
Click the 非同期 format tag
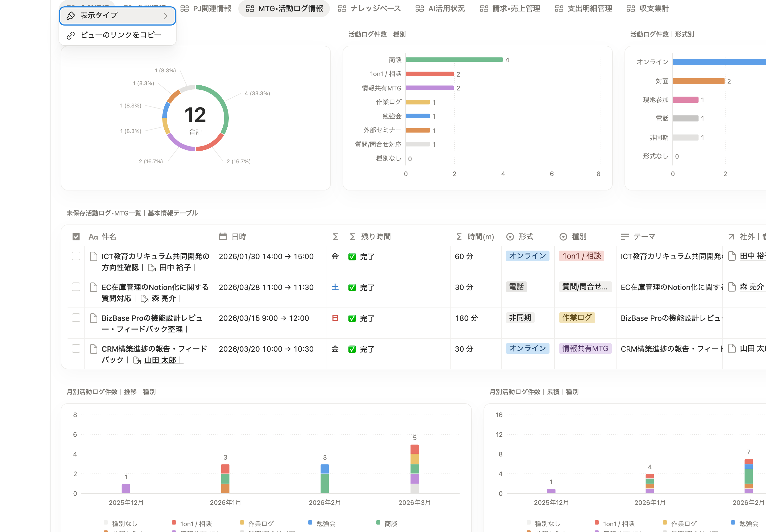click(x=520, y=317)
